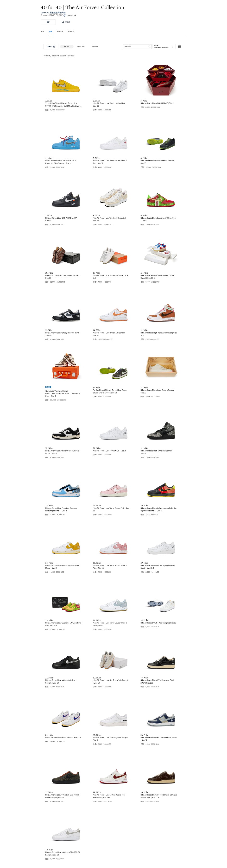This screenshot has width=227, height=868.
Task: Click the search magnifier icon
Action: (x=149, y=47)
